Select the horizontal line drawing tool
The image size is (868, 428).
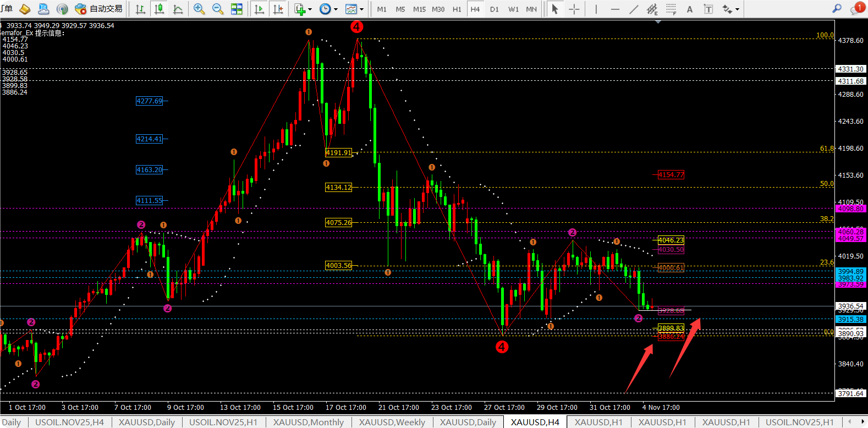(x=615, y=9)
